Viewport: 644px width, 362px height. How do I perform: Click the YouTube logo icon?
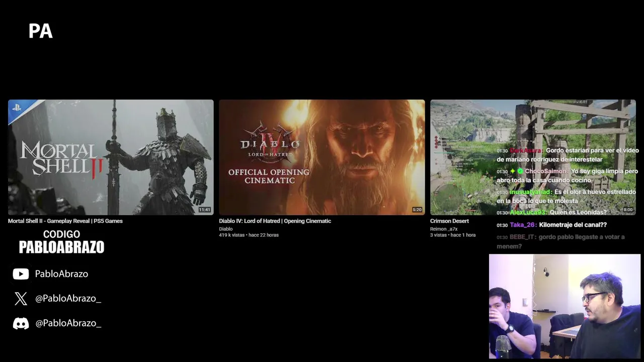(21, 274)
